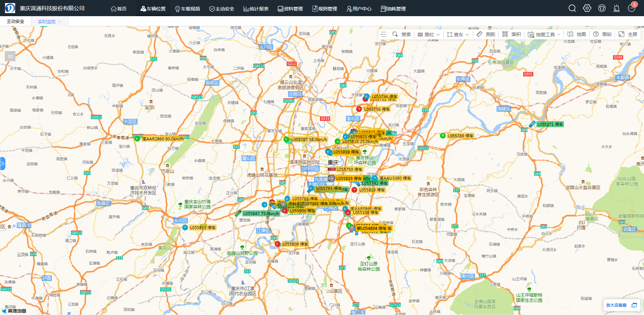Image resolution: width=644 pixels, height=315 pixels.
Task: Click red marker for L055809
Action: pos(278,244)
